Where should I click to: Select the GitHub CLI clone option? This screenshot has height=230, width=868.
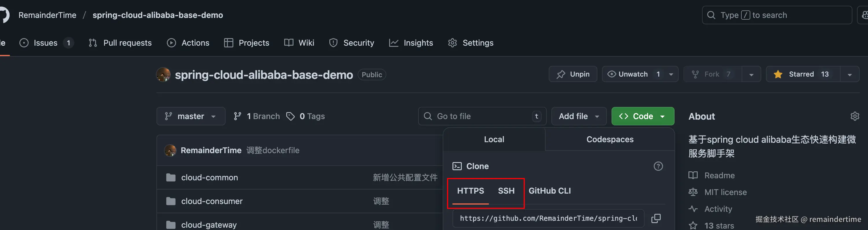(x=550, y=191)
